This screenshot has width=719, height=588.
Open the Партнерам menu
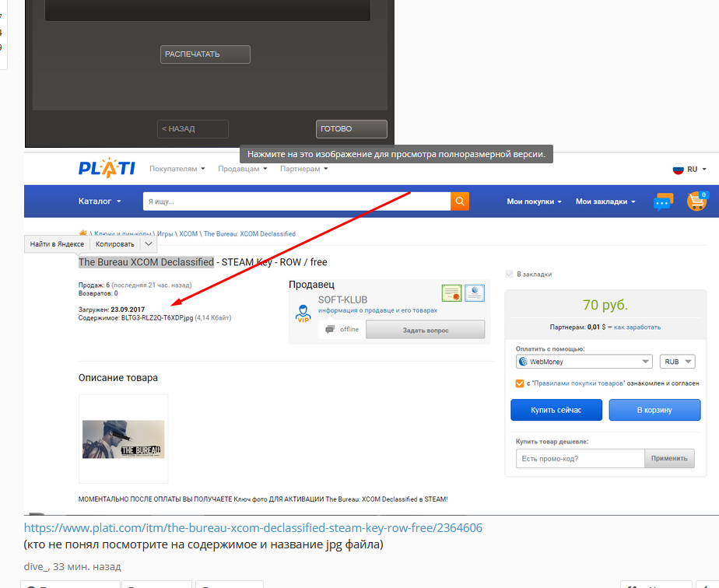click(x=304, y=169)
